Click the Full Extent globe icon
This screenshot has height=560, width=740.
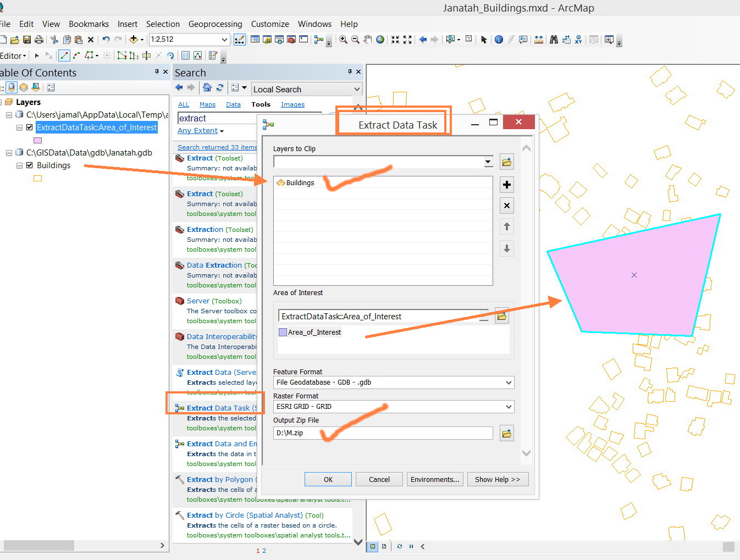click(380, 40)
